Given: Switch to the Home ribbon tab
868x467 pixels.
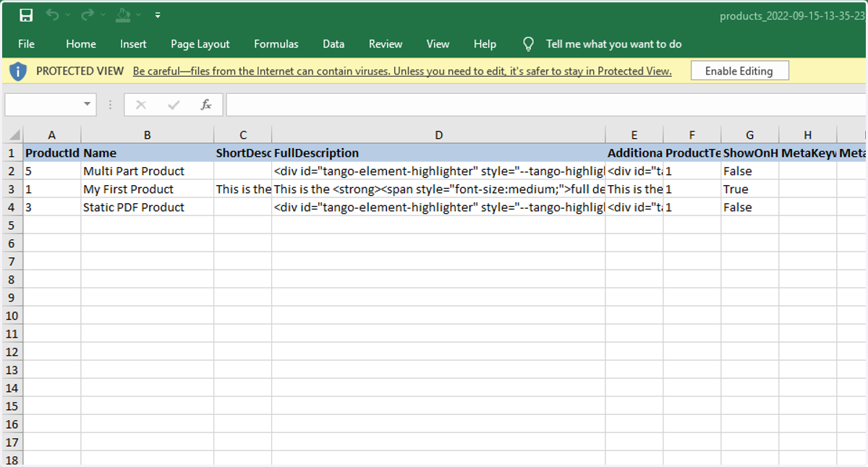Looking at the screenshot, I should tap(81, 44).
